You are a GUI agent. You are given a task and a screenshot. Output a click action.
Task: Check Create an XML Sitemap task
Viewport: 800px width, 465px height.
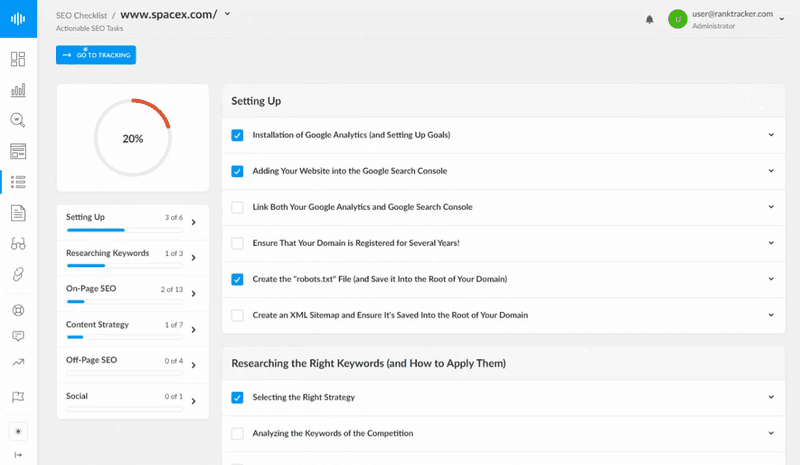coord(237,315)
